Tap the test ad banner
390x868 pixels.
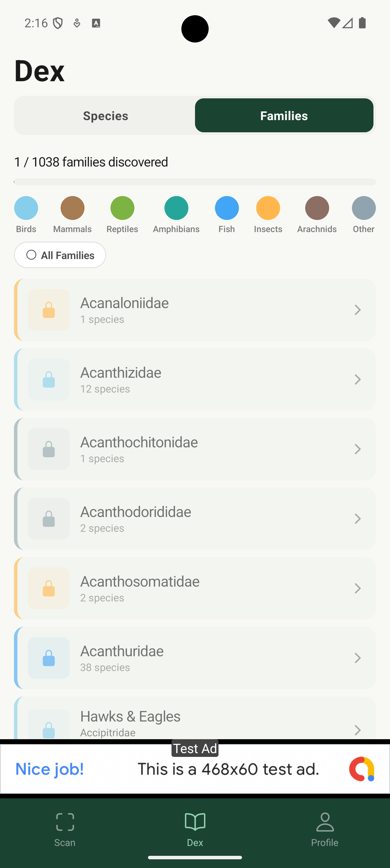[x=195, y=769]
